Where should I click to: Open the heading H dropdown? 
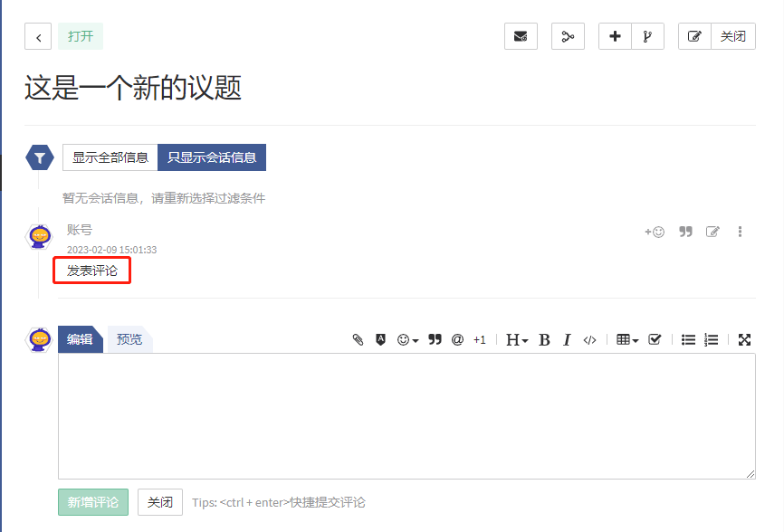pyautogui.click(x=516, y=340)
